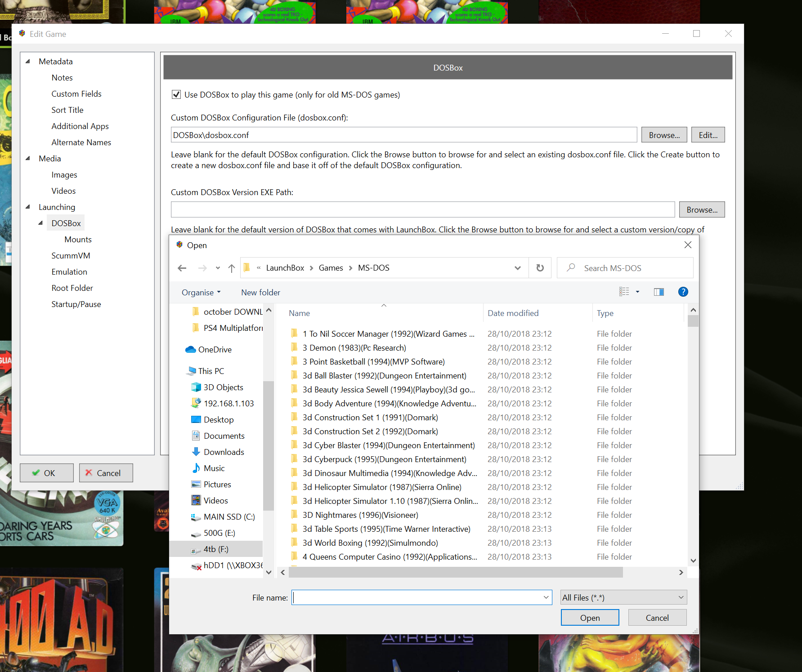Collapse the DOSBox tree node
Viewport: 802px width, 672px height.
[x=40, y=223]
